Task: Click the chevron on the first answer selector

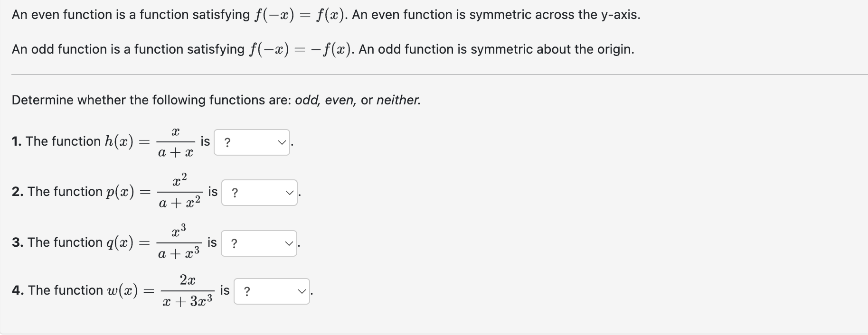Action: pyautogui.click(x=282, y=142)
